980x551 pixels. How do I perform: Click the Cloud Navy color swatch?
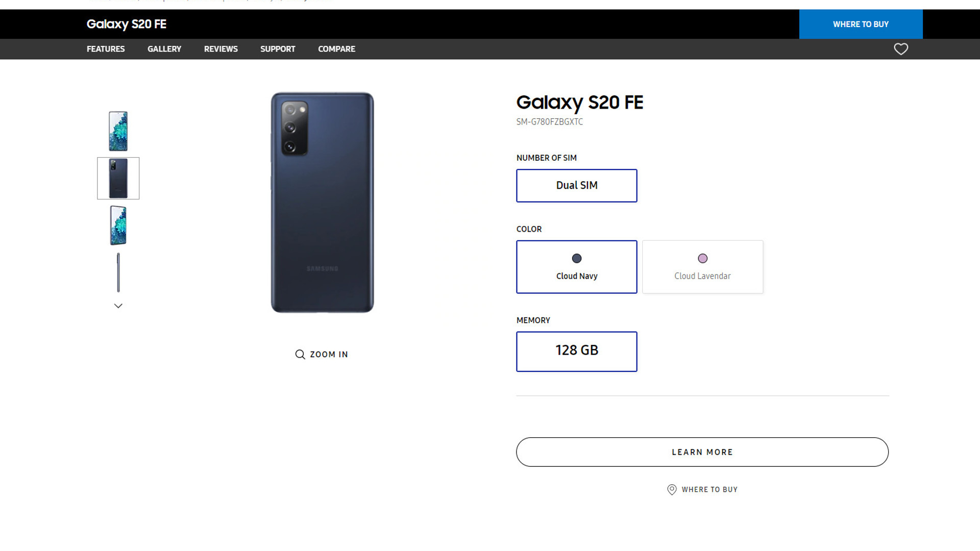coord(576,258)
